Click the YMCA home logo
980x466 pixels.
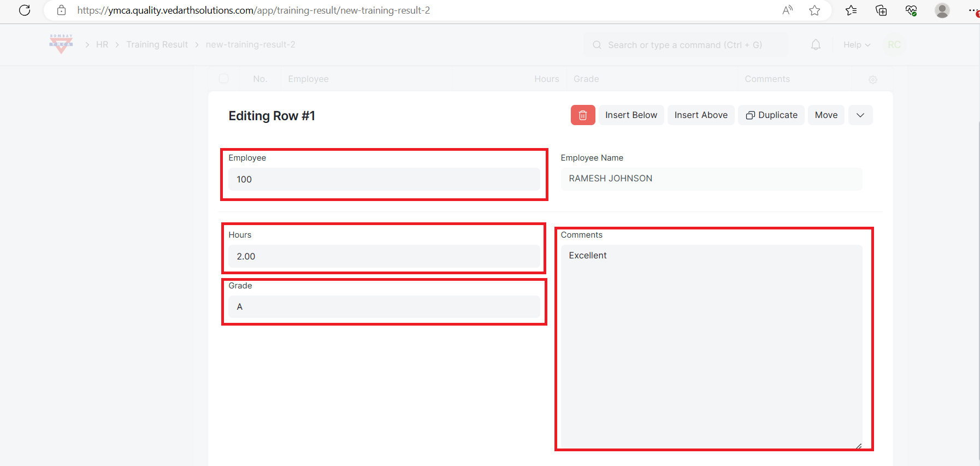pos(61,44)
